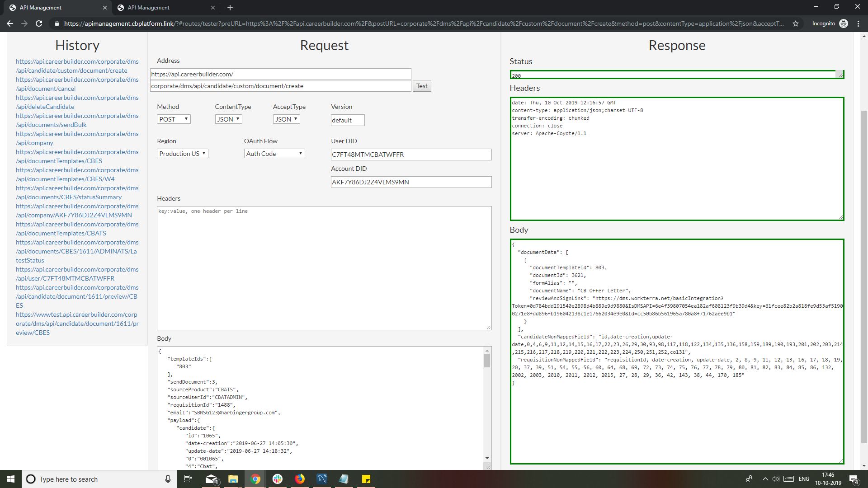Click the request Body scrollbar up arrow
This screenshot has height=488, width=868.
coord(487,351)
